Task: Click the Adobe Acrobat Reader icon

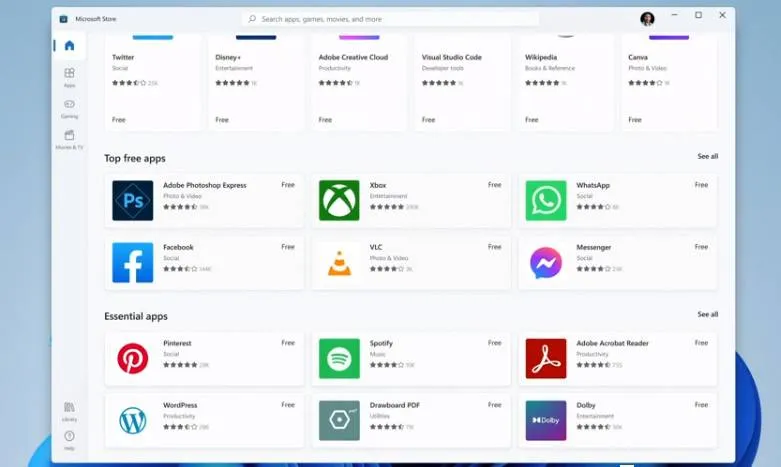Action: (546, 358)
